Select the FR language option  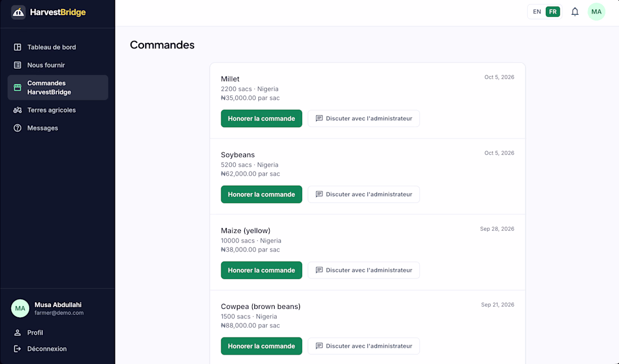[x=553, y=12]
